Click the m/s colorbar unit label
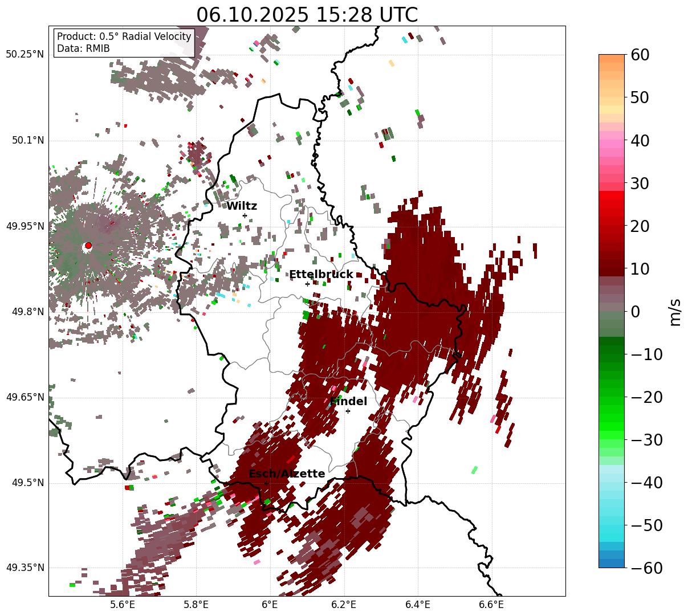Screen dimensions: 688x616 [675, 311]
